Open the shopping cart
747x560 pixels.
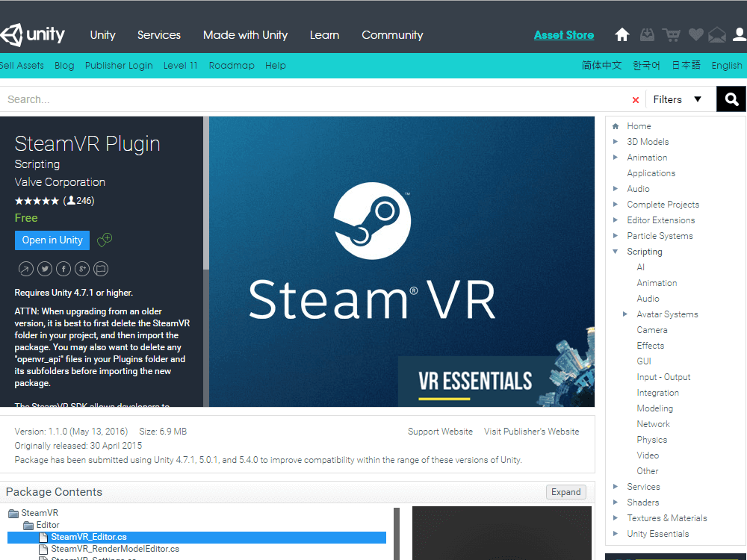(672, 35)
